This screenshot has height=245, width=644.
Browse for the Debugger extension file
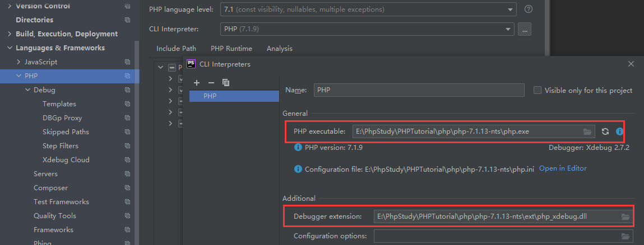click(x=626, y=216)
